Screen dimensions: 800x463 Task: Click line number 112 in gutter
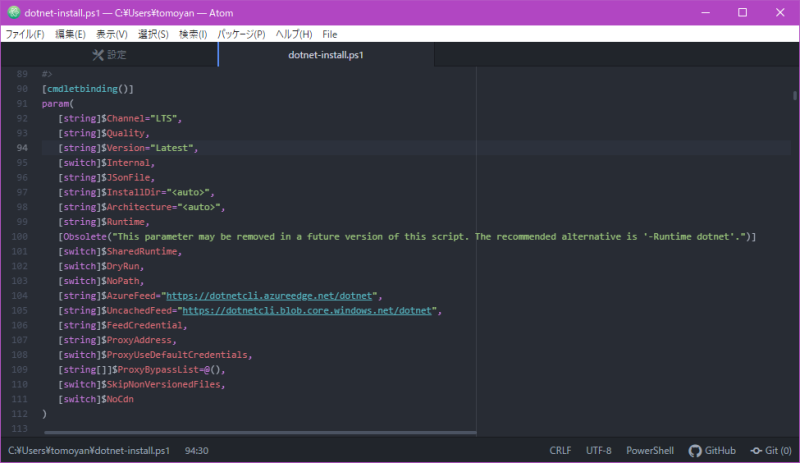(19, 413)
